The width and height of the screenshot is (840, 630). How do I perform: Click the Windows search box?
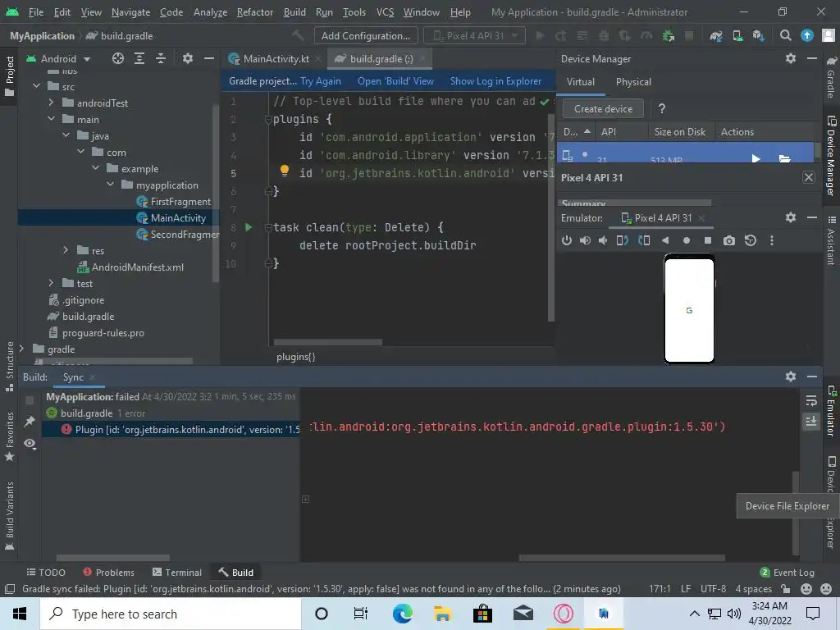click(x=171, y=614)
